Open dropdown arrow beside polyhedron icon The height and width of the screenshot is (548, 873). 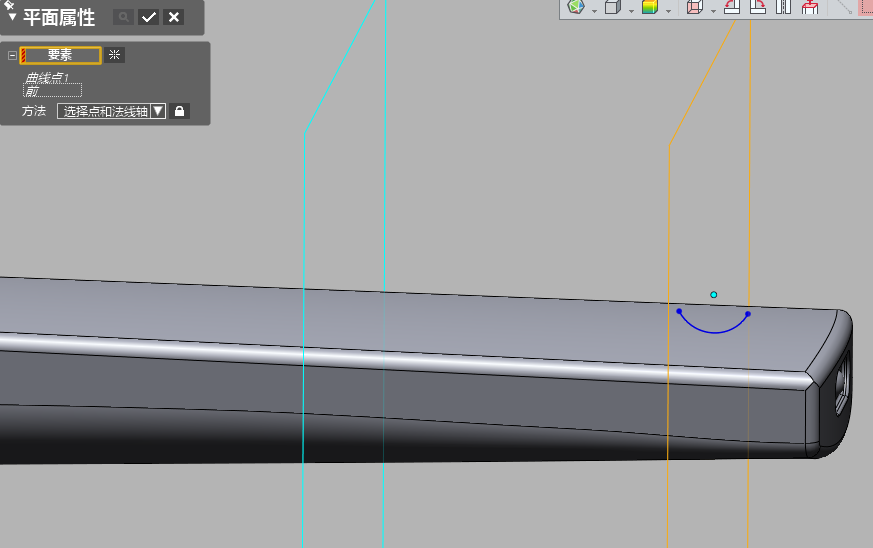point(594,11)
